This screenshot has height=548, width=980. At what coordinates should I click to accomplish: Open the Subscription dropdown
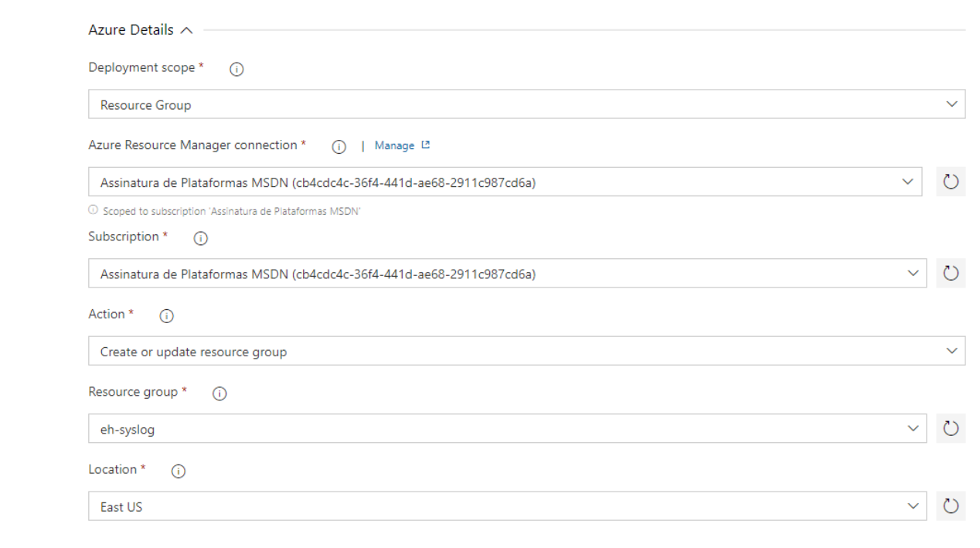(507, 274)
